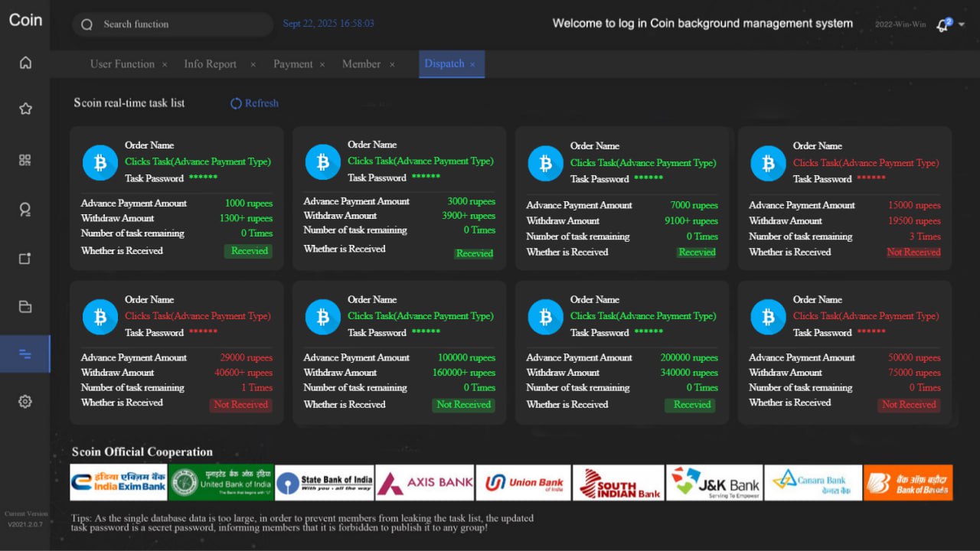Select the grid QR icon in sidebar
This screenshot has width=980, height=551.
(x=25, y=160)
